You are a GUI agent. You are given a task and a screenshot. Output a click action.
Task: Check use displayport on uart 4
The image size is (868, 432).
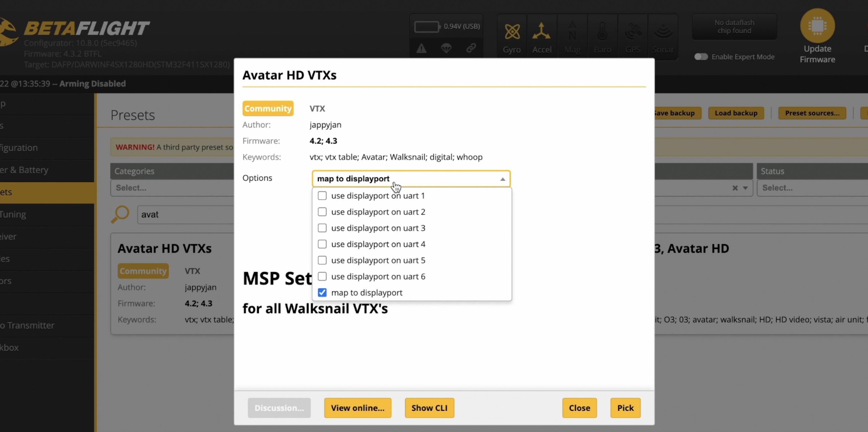[x=322, y=244]
